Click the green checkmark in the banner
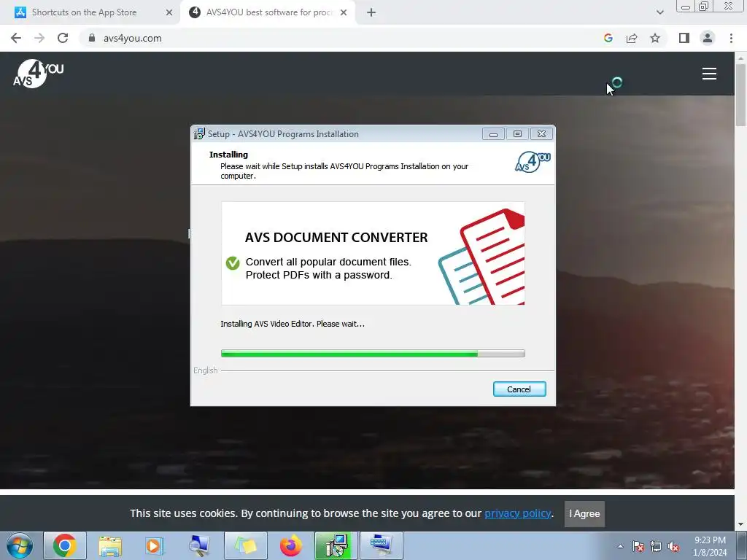The width and height of the screenshot is (747, 560). (x=233, y=262)
